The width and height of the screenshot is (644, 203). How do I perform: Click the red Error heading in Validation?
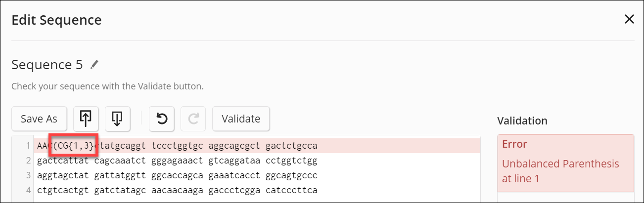[x=514, y=144]
